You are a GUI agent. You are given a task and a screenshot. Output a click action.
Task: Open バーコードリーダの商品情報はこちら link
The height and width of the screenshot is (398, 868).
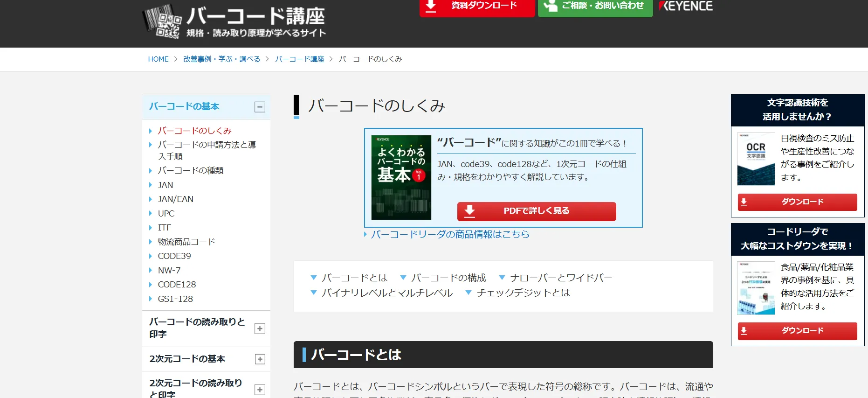[x=450, y=234]
